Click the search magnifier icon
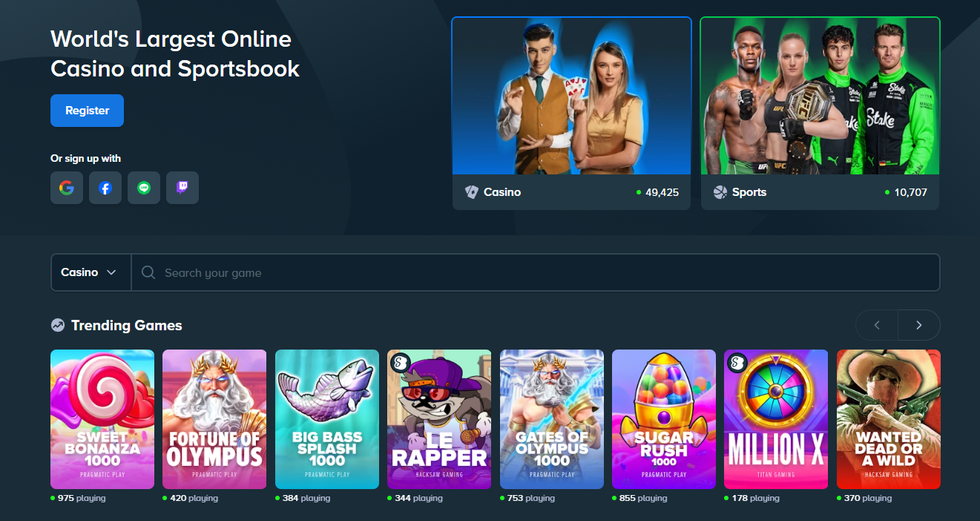Viewport: 980px width, 521px height. (148, 272)
